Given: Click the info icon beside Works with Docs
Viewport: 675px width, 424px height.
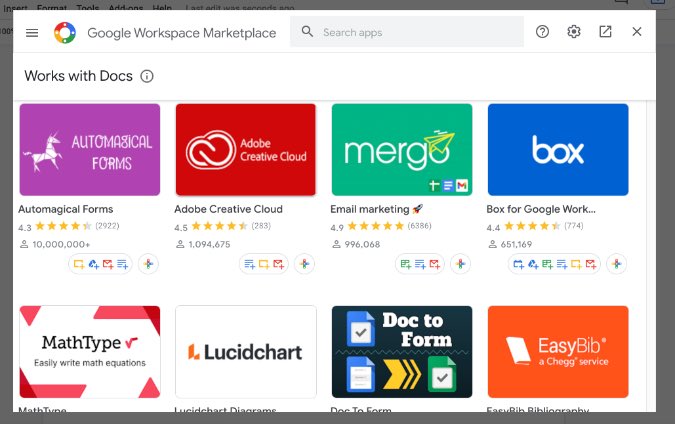Looking at the screenshot, I should (147, 76).
